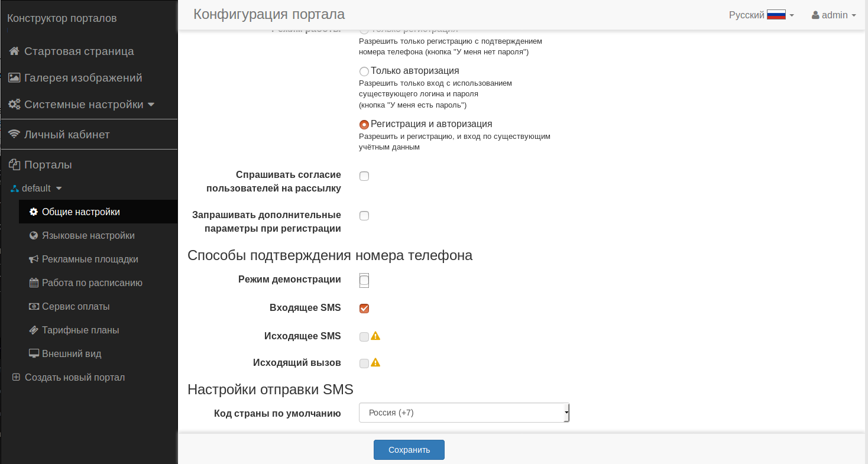Open the Код страны по умолчанию dropdown

(x=464, y=413)
